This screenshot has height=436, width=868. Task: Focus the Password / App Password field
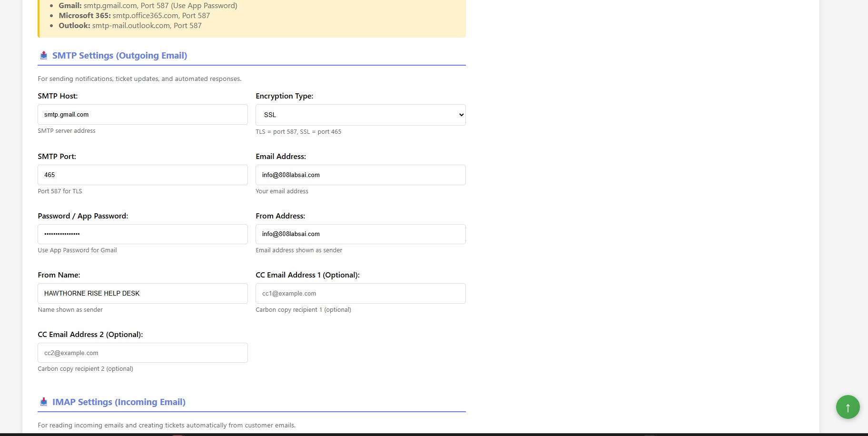pyautogui.click(x=142, y=234)
